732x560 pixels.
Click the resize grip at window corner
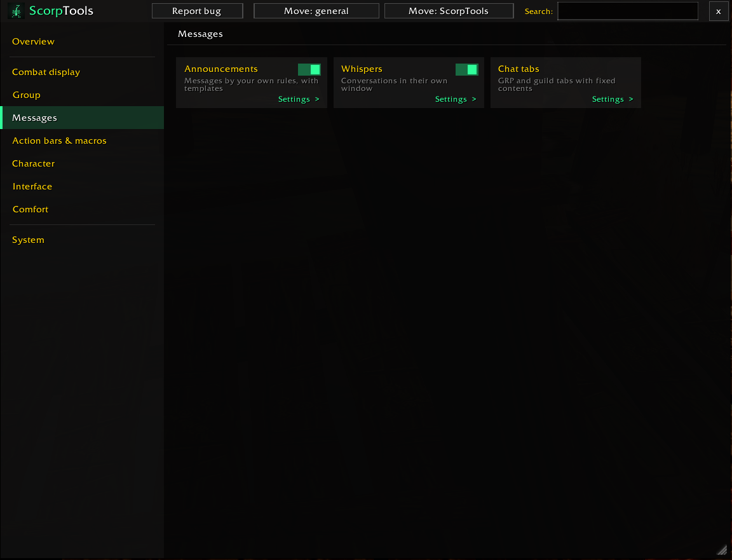[x=722, y=550]
